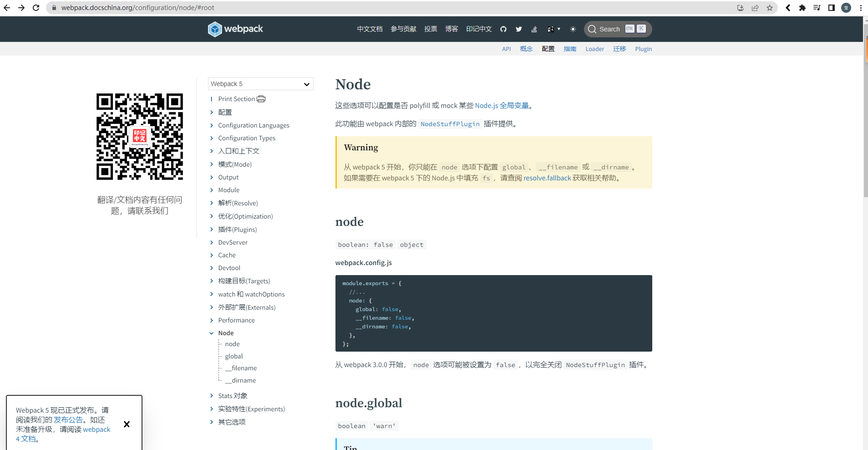This screenshot has height=450, width=868.
Task: Follow the NodeStuffPlugin link
Action: pyautogui.click(x=450, y=124)
